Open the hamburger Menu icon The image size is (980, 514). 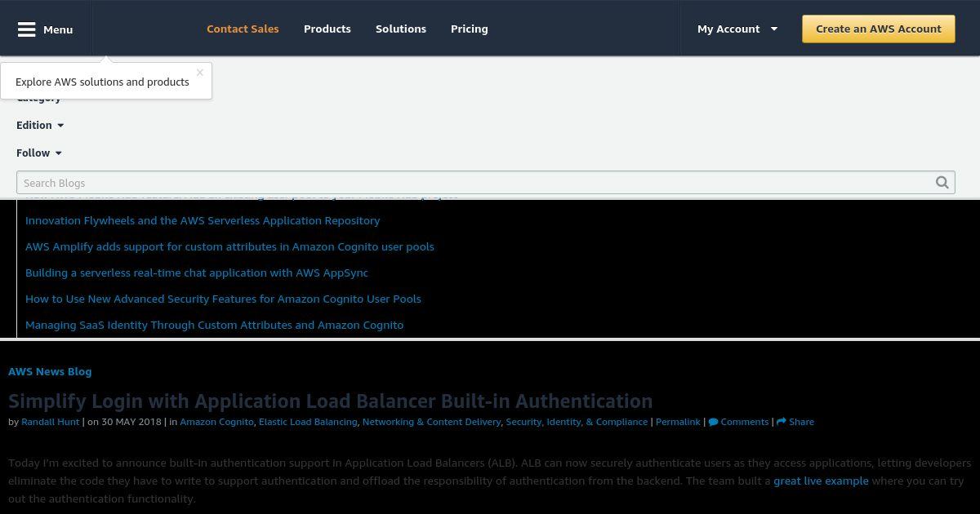click(27, 29)
